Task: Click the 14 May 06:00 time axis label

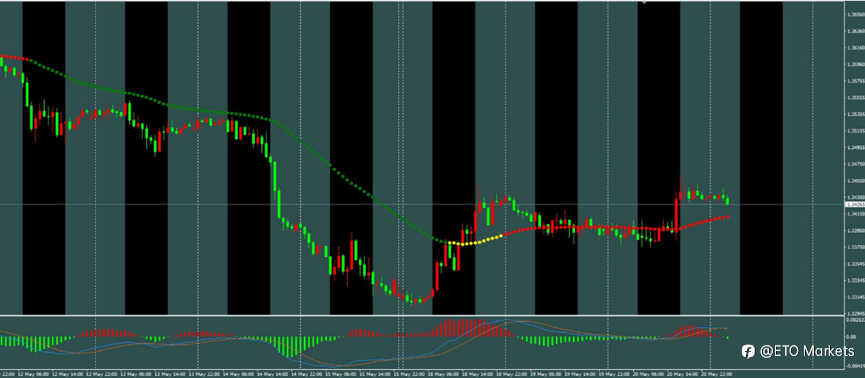Action: (238, 374)
